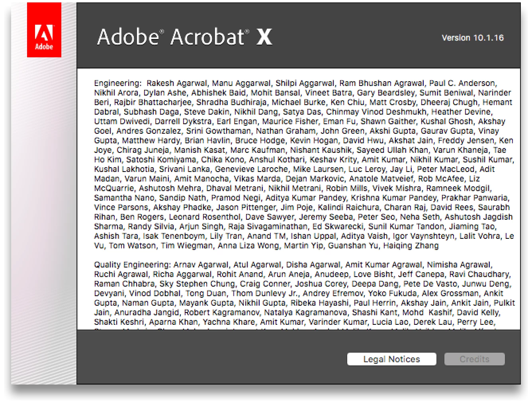This screenshot has width=532, height=406.
Task: Click the name 'Haiqing Zhang'
Action: [x=411, y=246]
